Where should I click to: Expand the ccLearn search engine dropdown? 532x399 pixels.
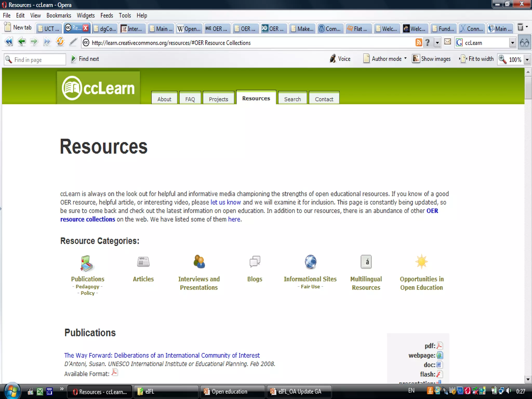click(x=512, y=43)
